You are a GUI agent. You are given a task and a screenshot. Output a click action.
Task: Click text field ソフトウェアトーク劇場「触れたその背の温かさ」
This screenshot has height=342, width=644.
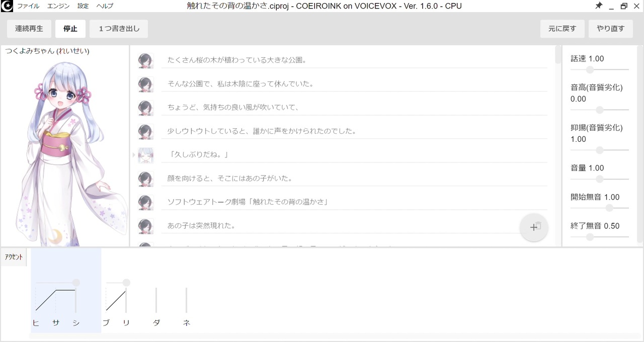point(354,202)
